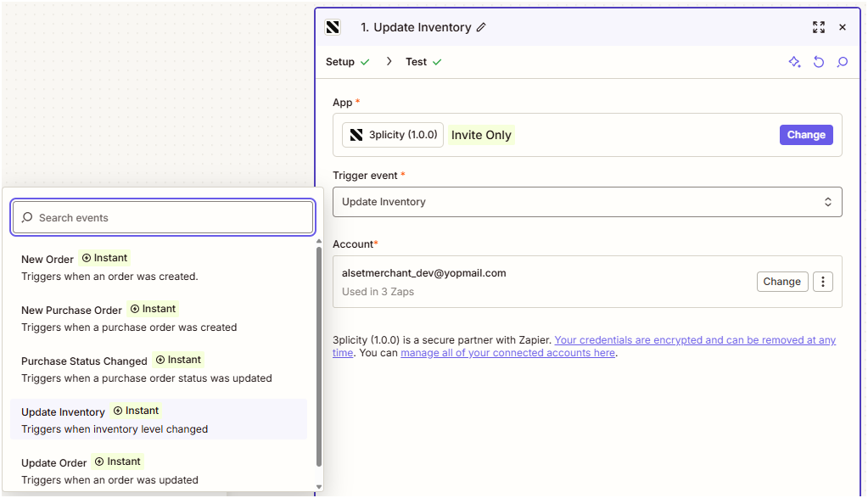Open the Trigger event dropdown
This screenshot has height=498, width=868.
(587, 202)
